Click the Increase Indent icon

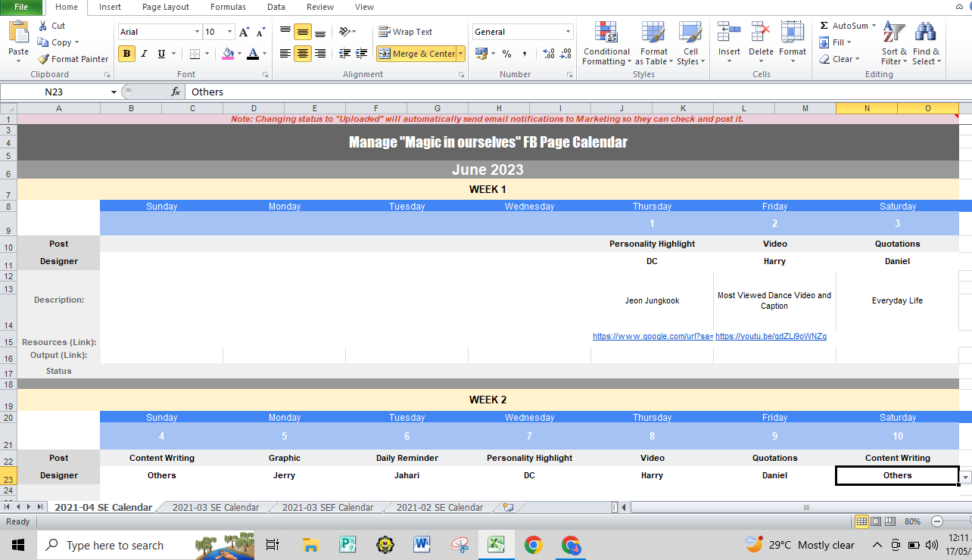(x=363, y=54)
